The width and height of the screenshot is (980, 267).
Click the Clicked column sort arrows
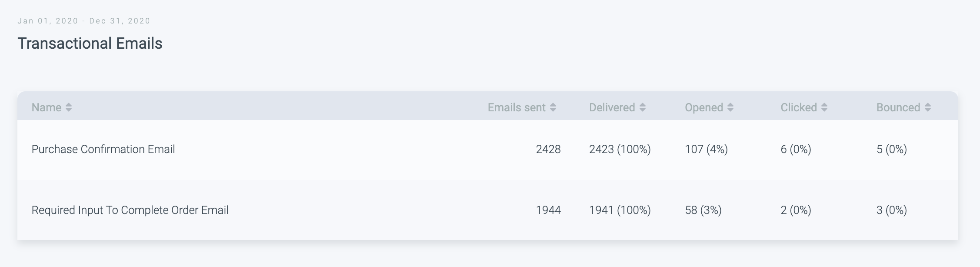(x=824, y=107)
